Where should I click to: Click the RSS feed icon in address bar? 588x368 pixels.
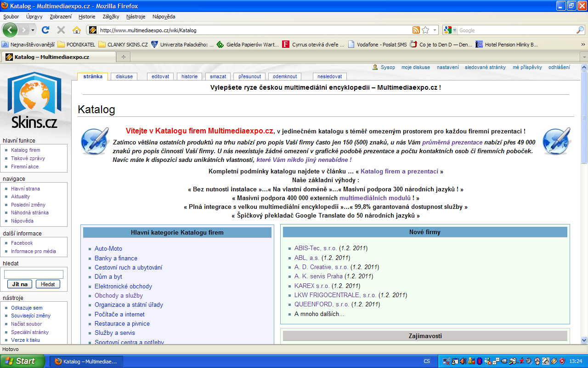pos(416,30)
